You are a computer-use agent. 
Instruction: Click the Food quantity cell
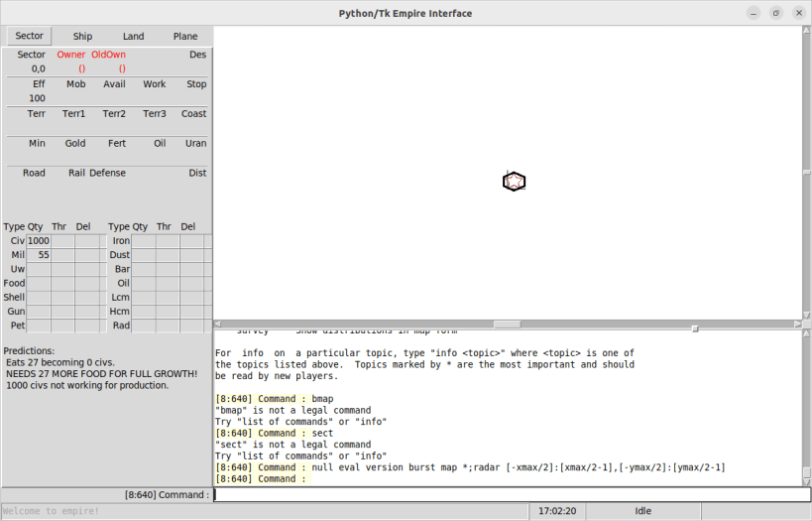[x=39, y=283]
